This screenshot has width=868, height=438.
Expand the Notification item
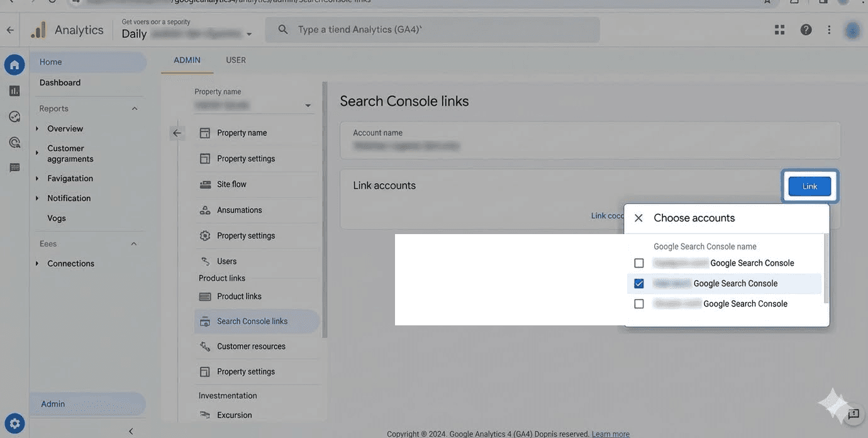pos(37,198)
